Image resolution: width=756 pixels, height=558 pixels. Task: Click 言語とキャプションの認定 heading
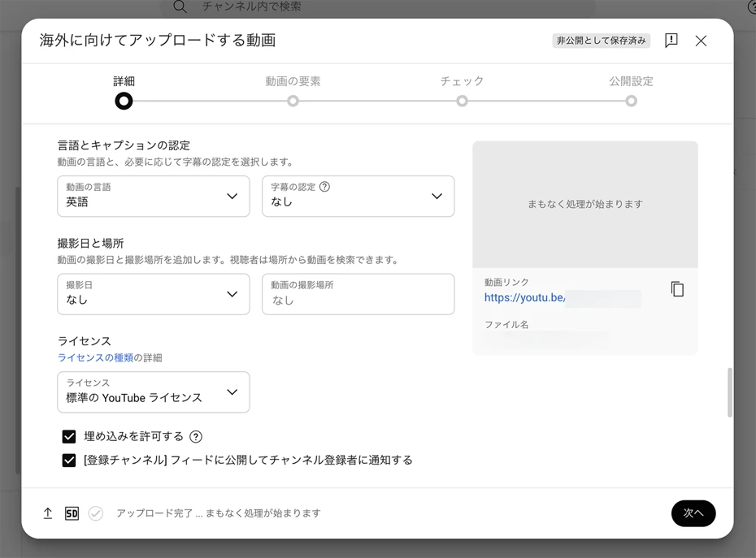pyautogui.click(x=124, y=145)
